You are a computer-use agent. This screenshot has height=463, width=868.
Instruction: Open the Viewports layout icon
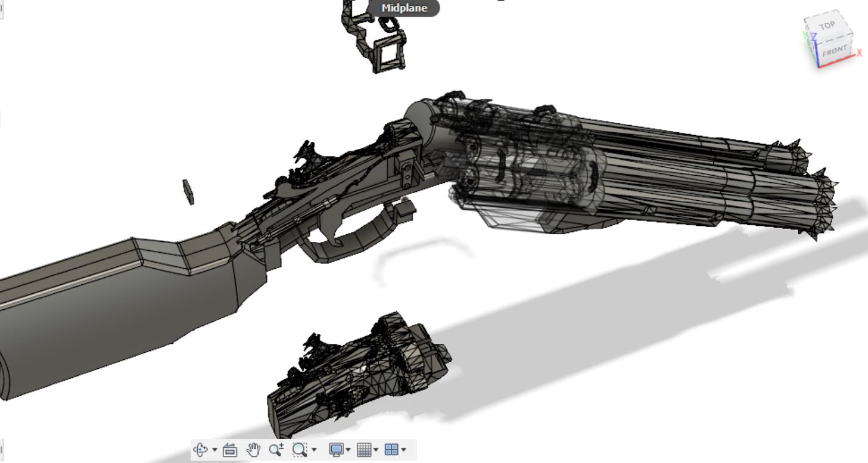pos(391,450)
